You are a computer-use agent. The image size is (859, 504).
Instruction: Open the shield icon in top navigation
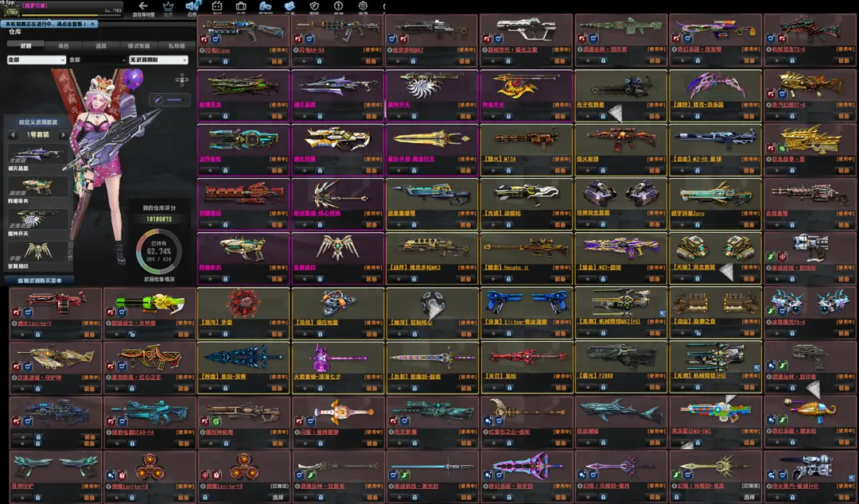pyautogui.click(x=314, y=6)
